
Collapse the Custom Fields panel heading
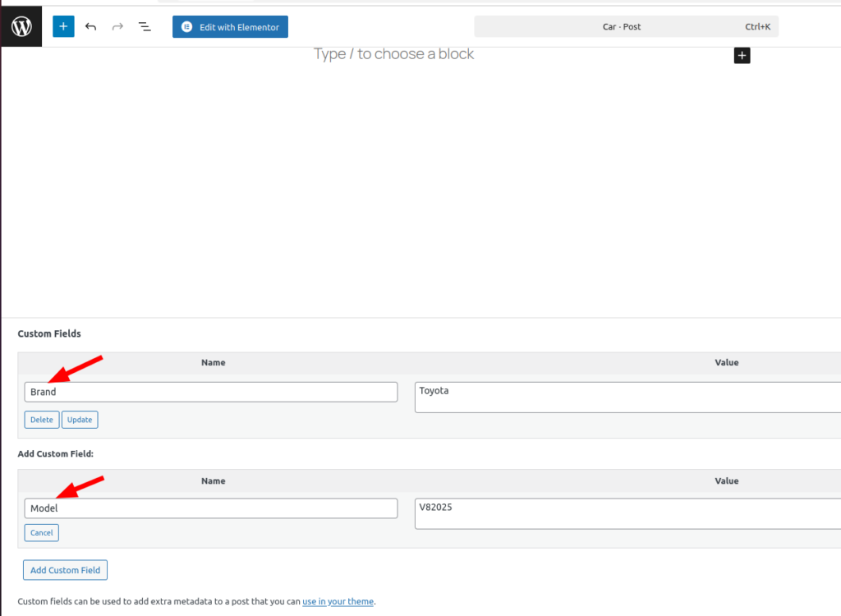click(x=49, y=333)
